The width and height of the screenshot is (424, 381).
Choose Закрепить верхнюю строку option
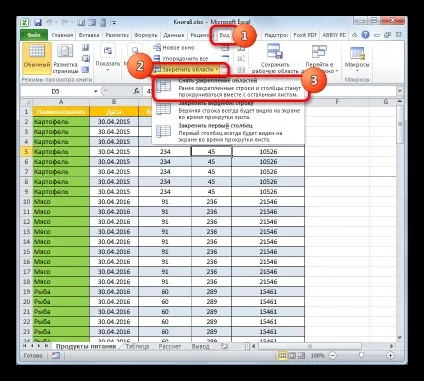coord(229,110)
